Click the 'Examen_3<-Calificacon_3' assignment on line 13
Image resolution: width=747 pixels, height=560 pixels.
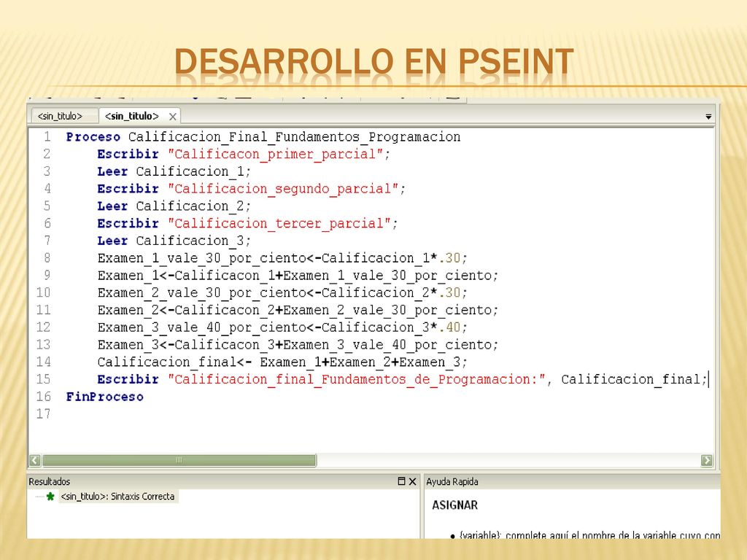[186, 345]
